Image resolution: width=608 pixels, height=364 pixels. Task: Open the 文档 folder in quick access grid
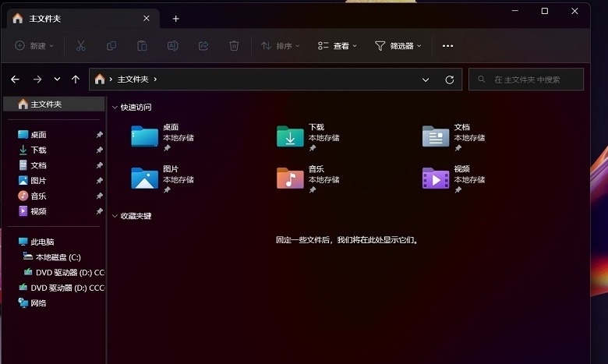tap(454, 138)
